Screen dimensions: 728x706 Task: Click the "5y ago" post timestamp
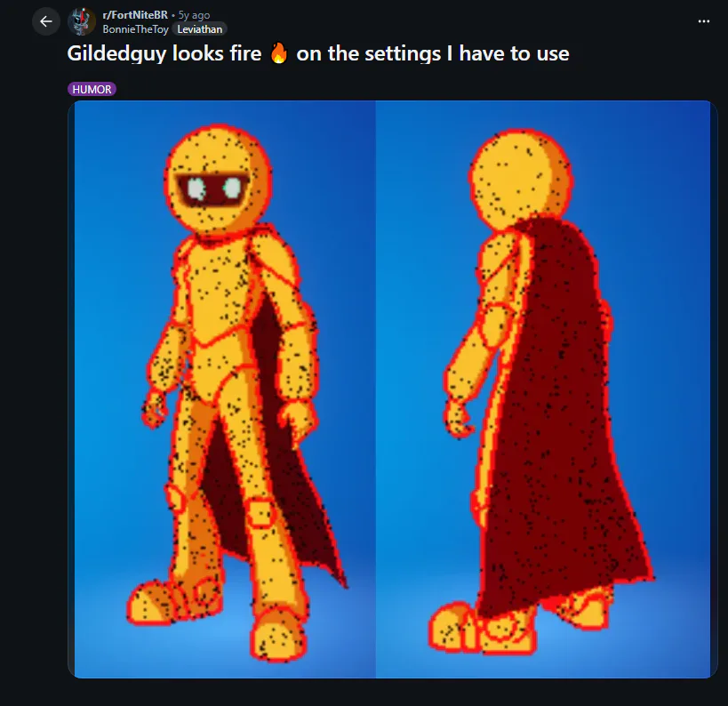194,15
